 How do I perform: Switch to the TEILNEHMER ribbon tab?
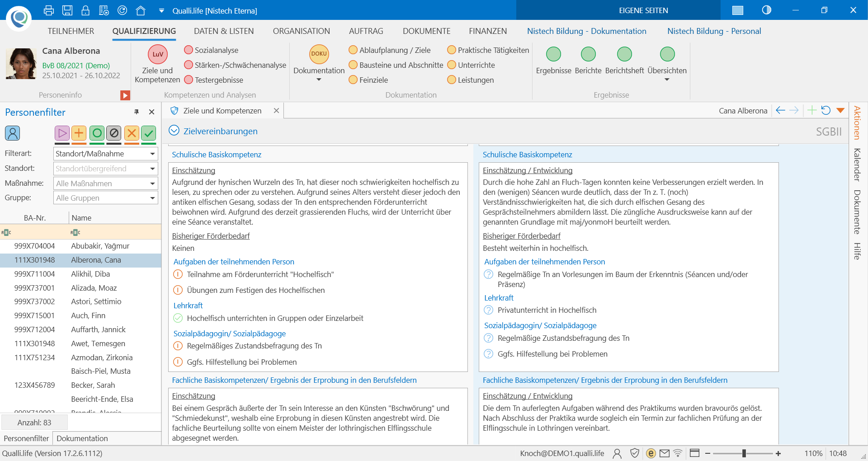[71, 31]
